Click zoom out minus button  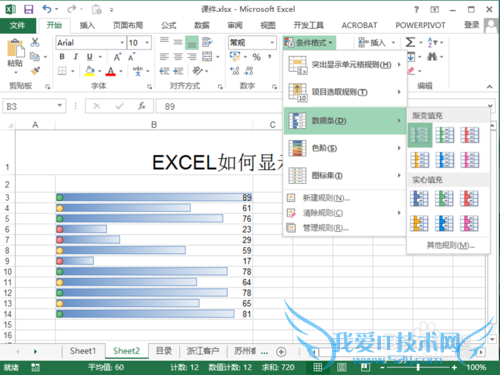tap(382, 367)
